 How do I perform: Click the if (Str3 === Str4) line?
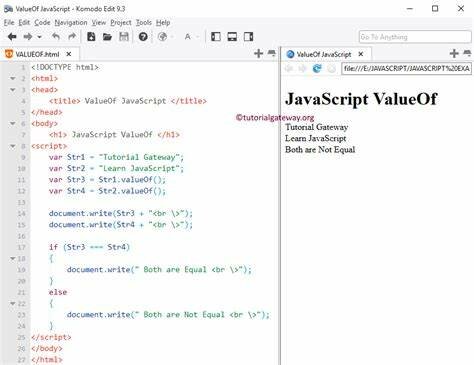[x=89, y=247]
